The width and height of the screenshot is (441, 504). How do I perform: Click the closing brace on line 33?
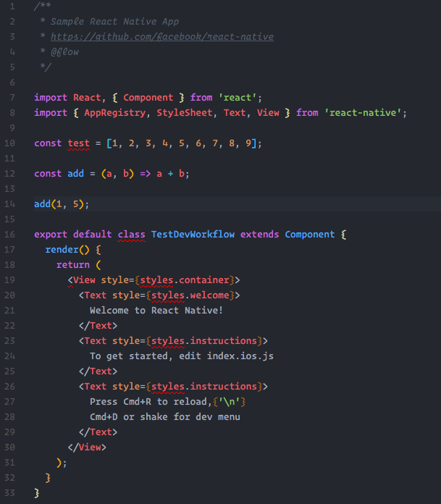pos(37,493)
